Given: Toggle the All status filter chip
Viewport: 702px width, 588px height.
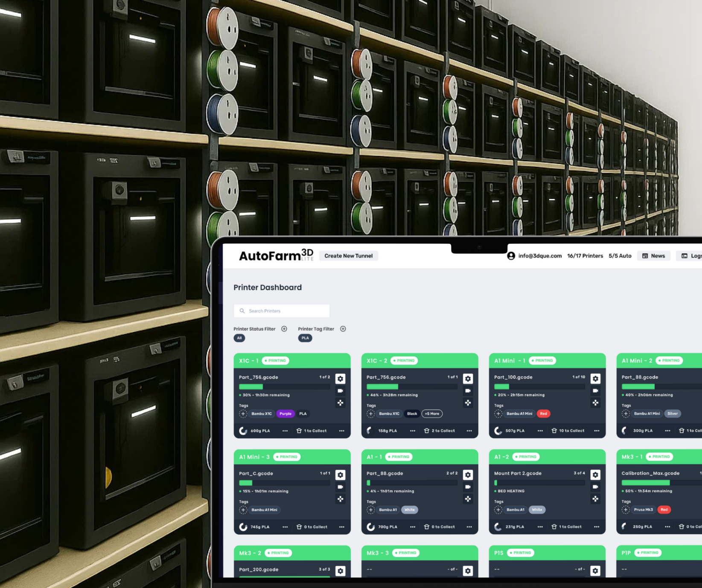Looking at the screenshot, I should coord(239,338).
